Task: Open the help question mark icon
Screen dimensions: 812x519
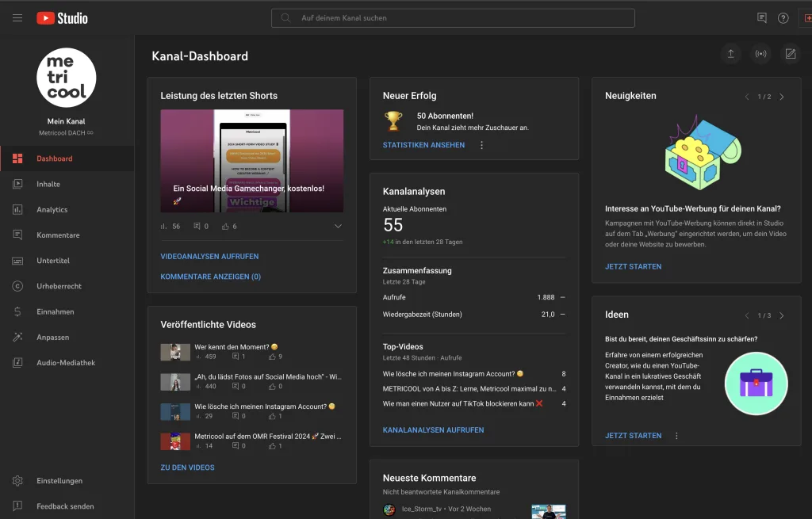Action: click(x=783, y=18)
